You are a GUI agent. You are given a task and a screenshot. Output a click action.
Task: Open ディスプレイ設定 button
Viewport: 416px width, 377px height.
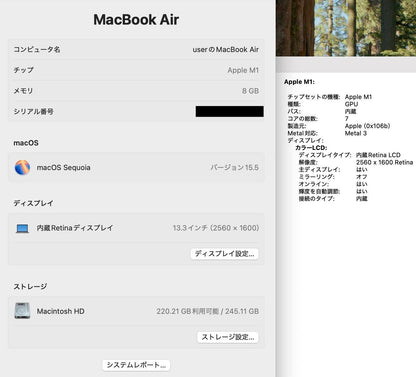(225, 254)
